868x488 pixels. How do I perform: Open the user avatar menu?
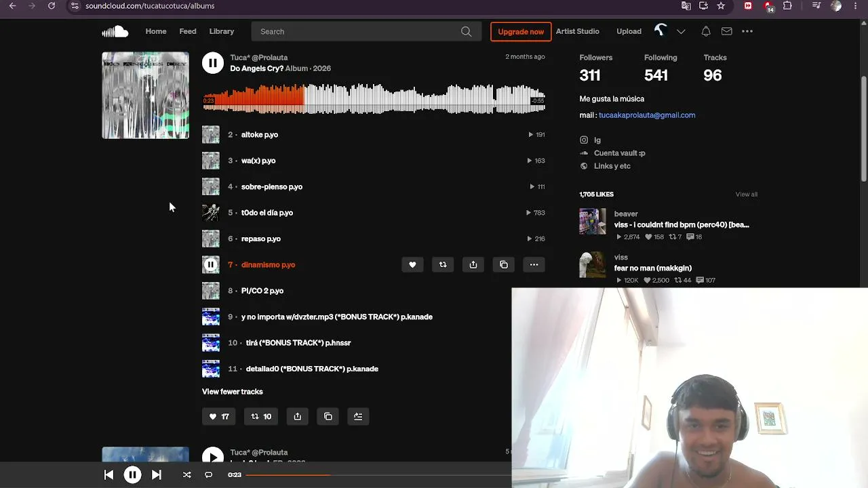[x=660, y=30]
